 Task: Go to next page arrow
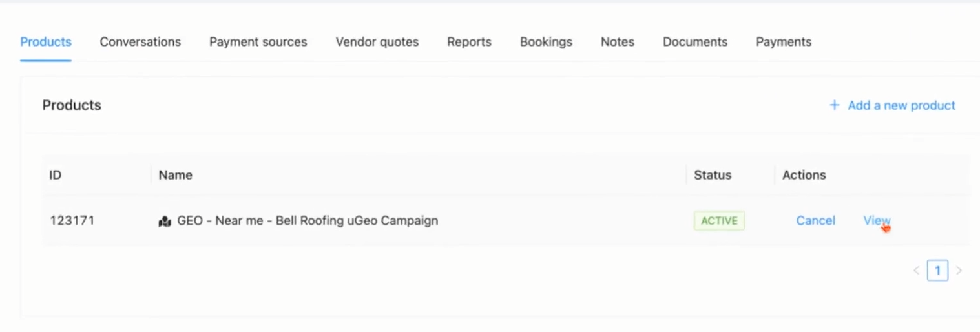[x=959, y=271]
